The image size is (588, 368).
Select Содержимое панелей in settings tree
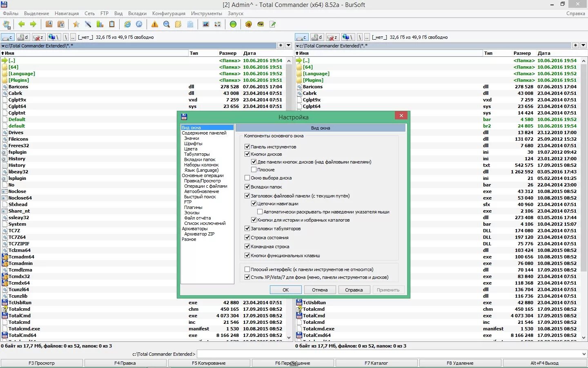pos(204,133)
